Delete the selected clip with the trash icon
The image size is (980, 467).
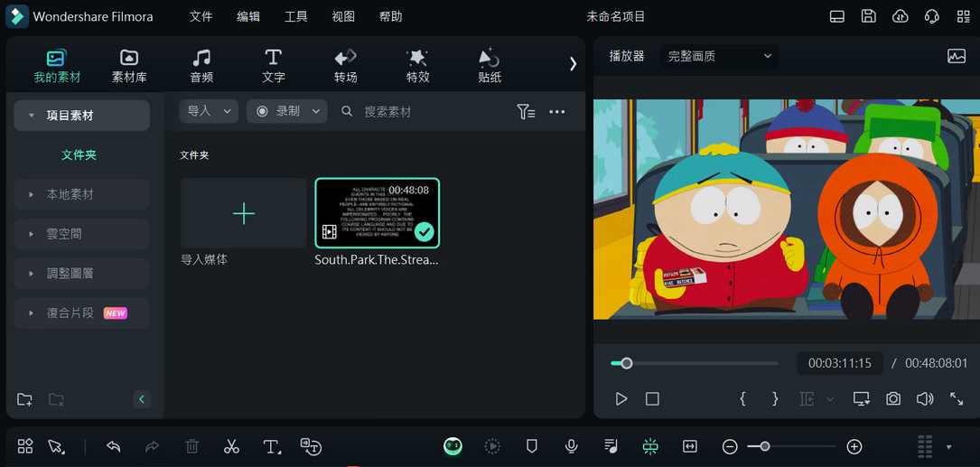tap(191, 446)
